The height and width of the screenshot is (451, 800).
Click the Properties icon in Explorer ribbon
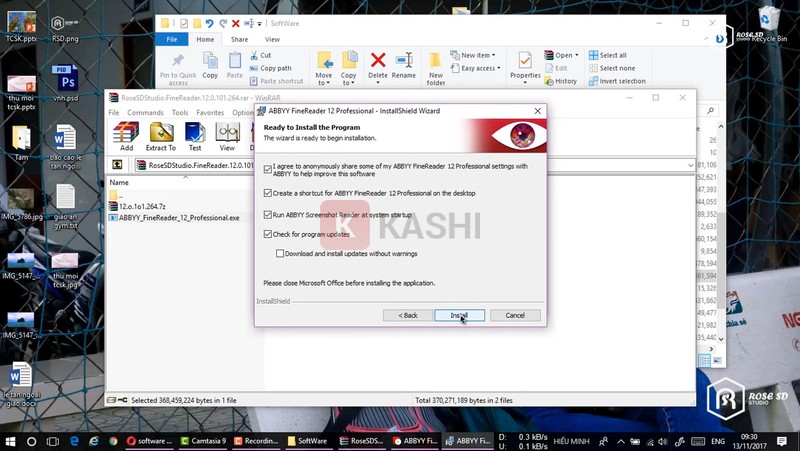point(525,66)
